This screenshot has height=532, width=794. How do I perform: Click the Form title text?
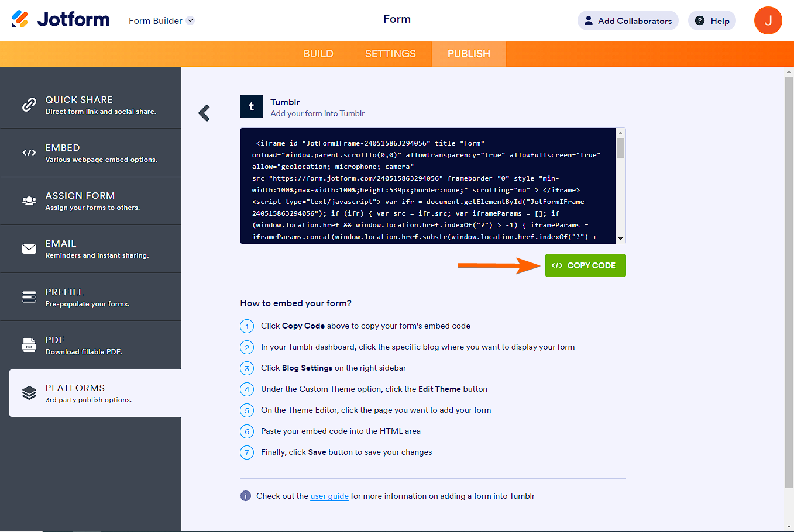(397, 19)
